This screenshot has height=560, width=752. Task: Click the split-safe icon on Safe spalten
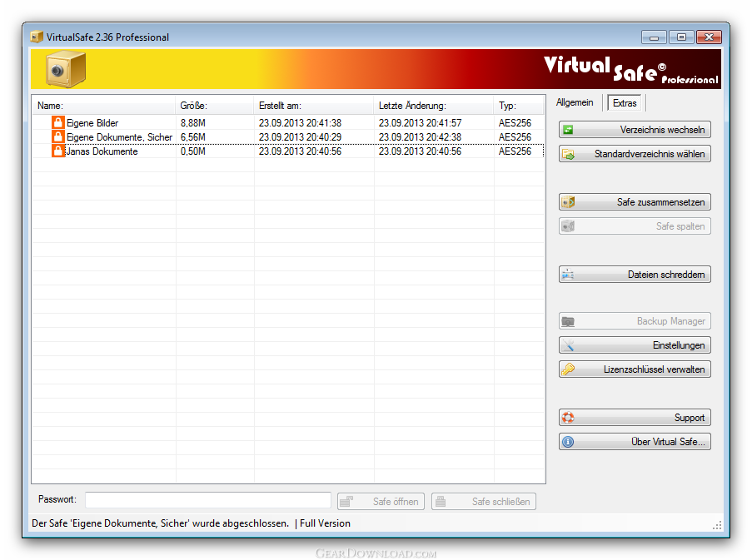coord(568,226)
